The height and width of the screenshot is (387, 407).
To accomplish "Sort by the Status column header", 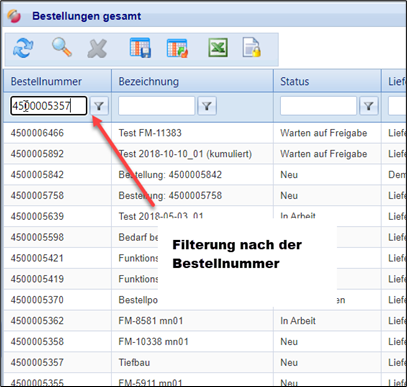I will [x=327, y=81].
